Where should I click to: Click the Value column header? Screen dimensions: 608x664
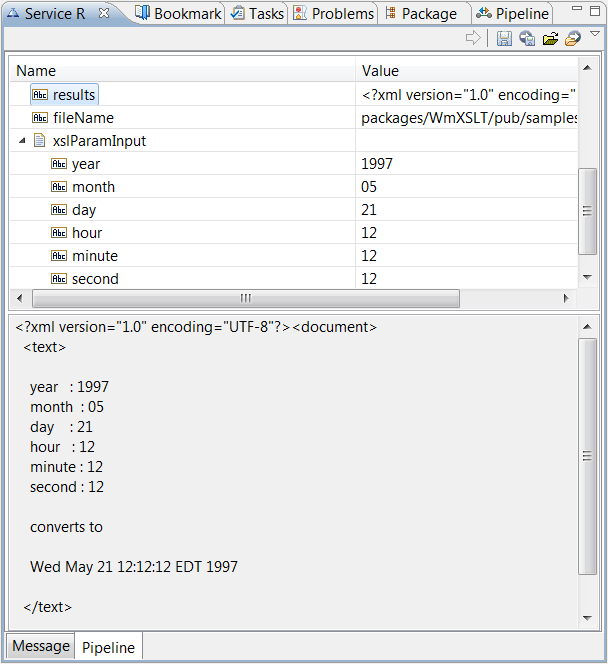coord(380,70)
